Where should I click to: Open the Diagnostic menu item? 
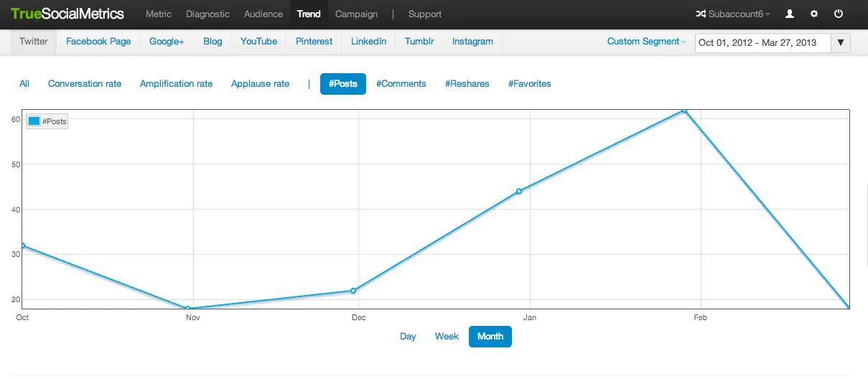point(207,14)
